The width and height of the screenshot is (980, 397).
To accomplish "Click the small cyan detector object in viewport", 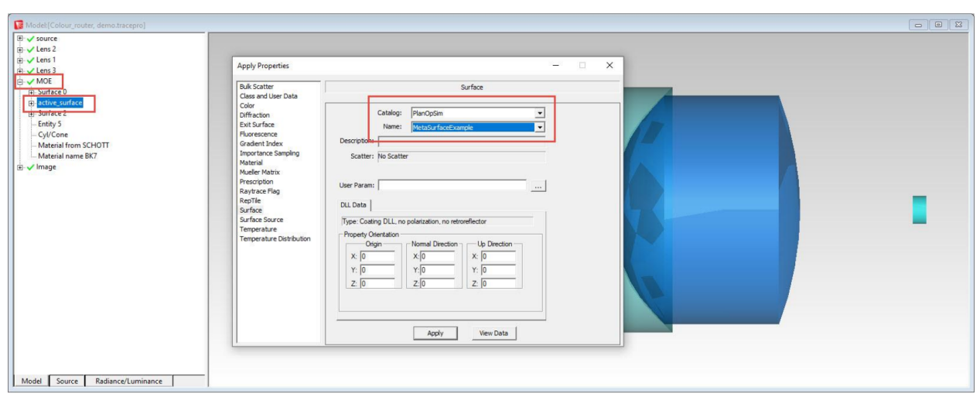I will pyautogui.click(x=919, y=210).
